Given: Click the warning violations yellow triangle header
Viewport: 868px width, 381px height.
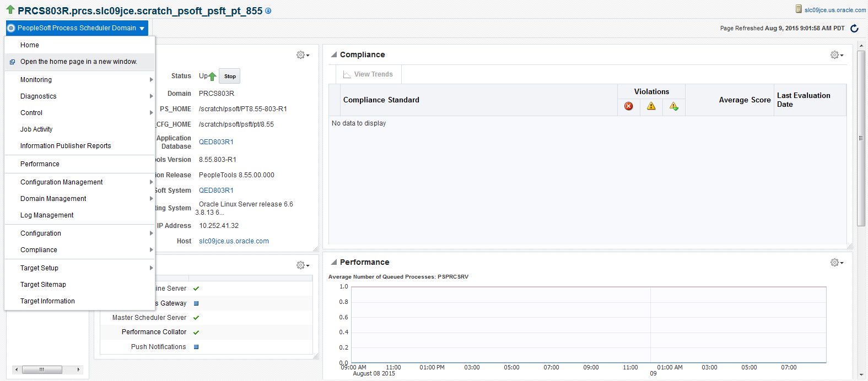Looking at the screenshot, I should (651, 106).
